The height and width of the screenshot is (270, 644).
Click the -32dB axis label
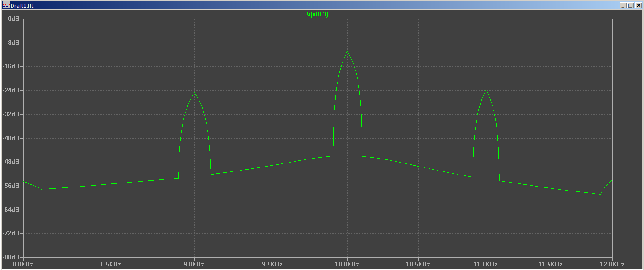tap(12, 114)
